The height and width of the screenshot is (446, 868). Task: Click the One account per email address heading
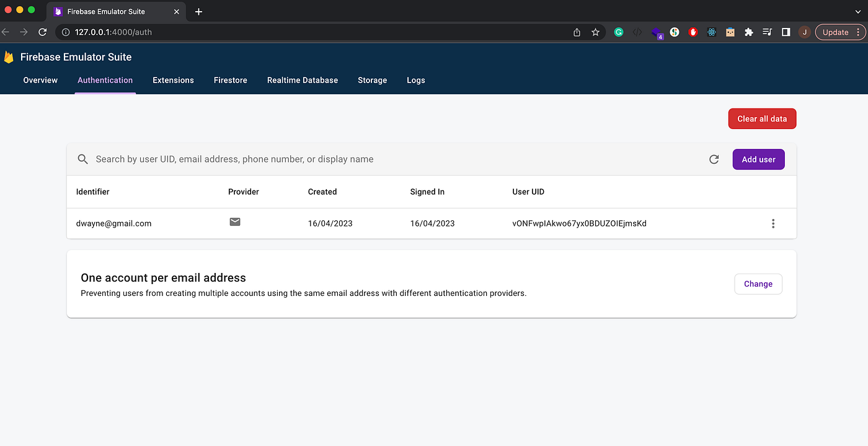pyautogui.click(x=163, y=278)
